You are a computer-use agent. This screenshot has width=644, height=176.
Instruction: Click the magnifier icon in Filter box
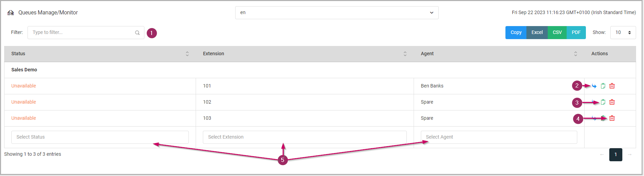(137, 33)
